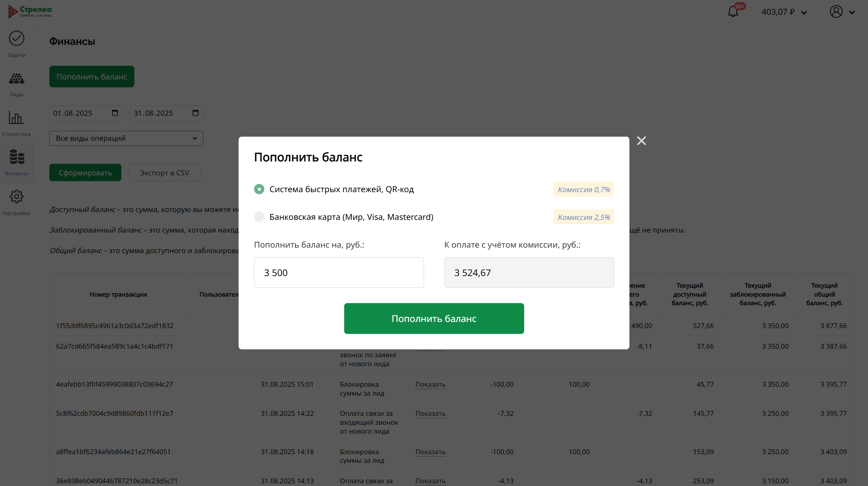Open the Все виды операций dropdown
The width and height of the screenshot is (868, 486).
126,138
